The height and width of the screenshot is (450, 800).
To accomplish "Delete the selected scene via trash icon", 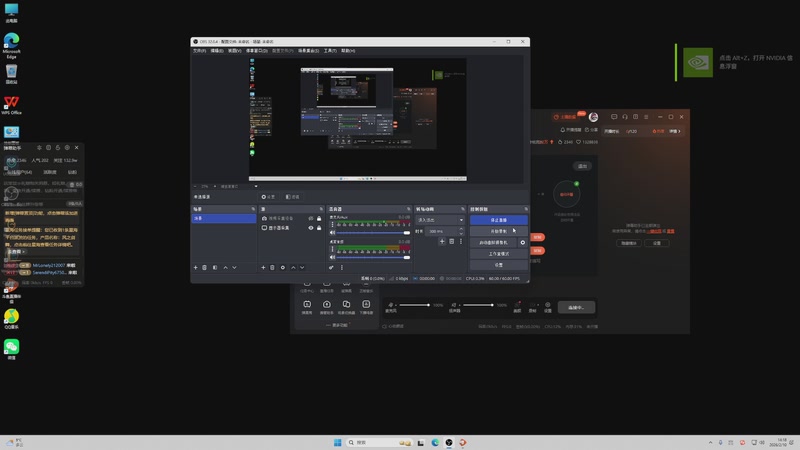I will pyautogui.click(x=205, y=267).
